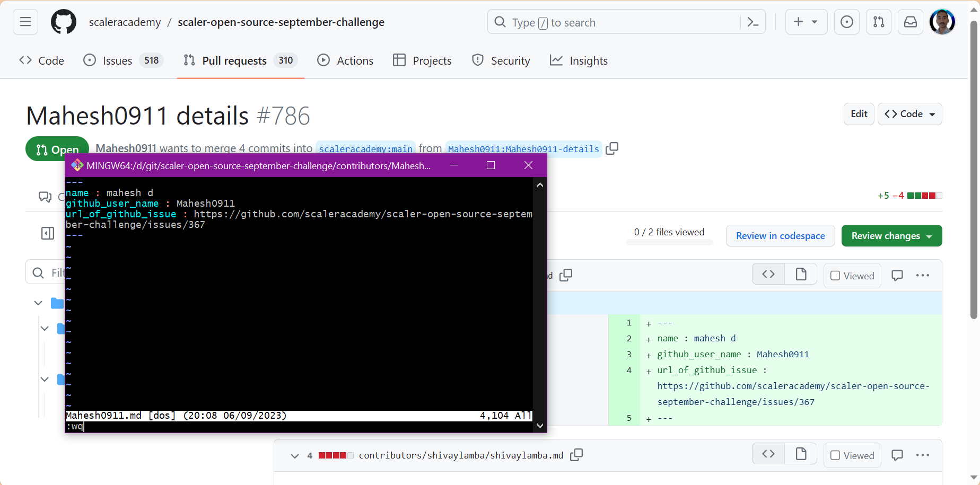Open the GitHub command palette terminal icon

[752, 22]
